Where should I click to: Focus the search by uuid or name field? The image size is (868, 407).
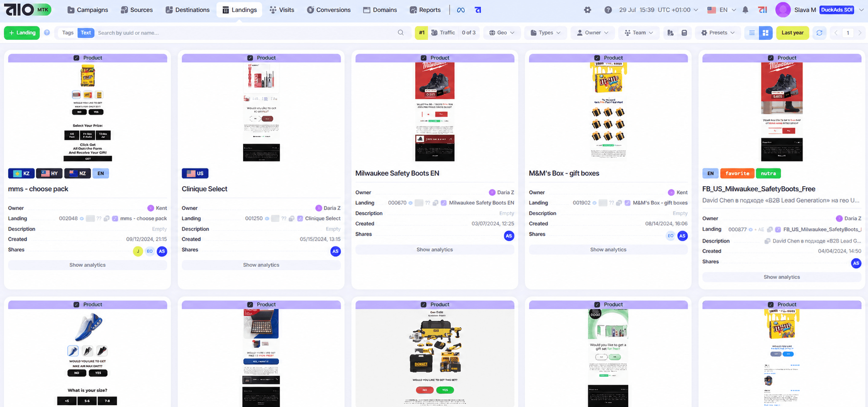[x=244, y=33]
